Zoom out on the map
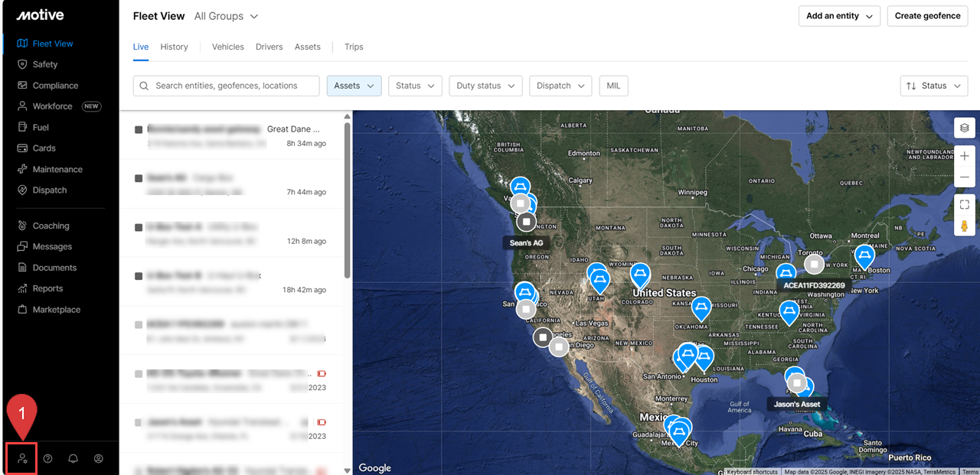The height and width of the screenshot is (475, 980). point(964,177)
